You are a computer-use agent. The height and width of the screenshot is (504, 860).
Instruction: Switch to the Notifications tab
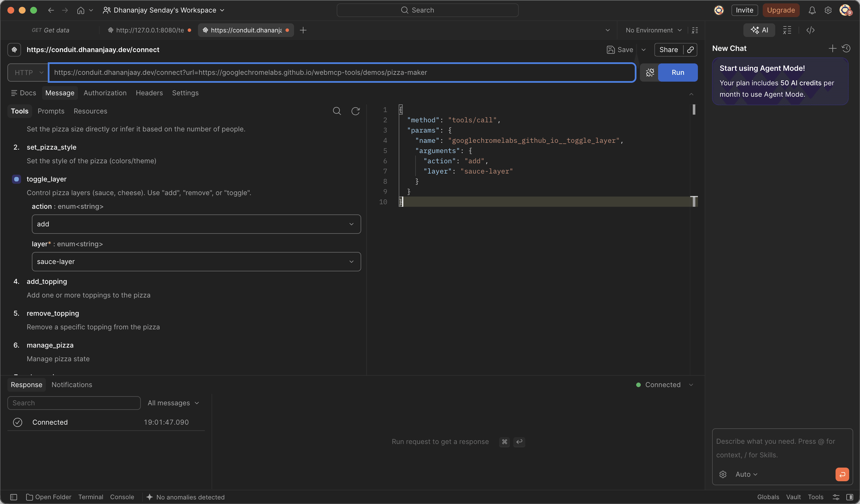click(x=72, y=385)
